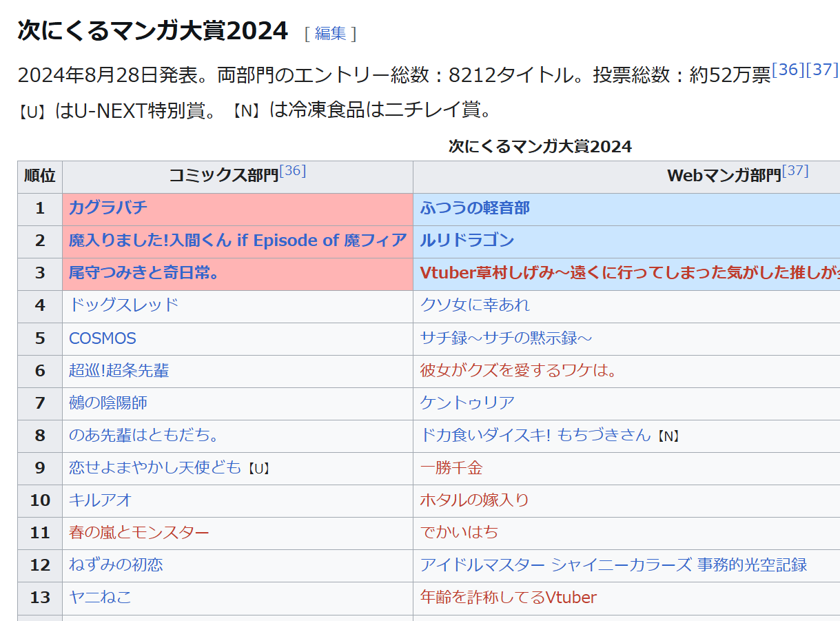
Task: Select the rank 5 cell
Action: click(x=40, y=338)
